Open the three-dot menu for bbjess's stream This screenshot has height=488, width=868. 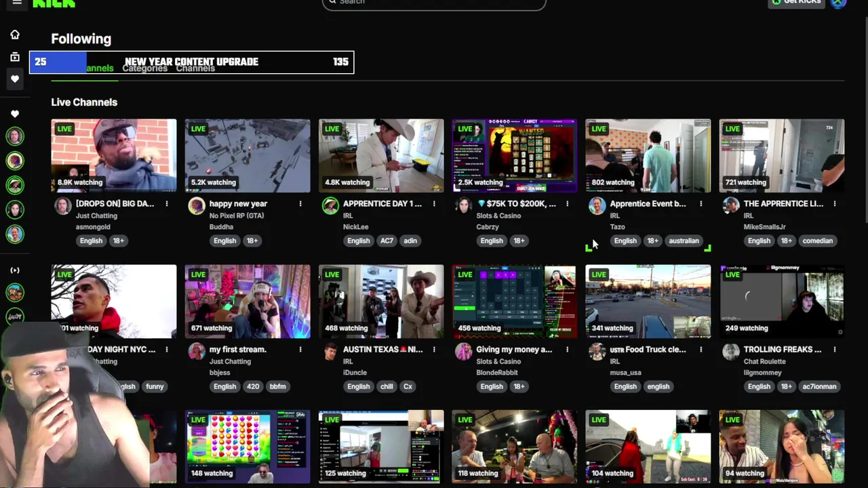300,350
